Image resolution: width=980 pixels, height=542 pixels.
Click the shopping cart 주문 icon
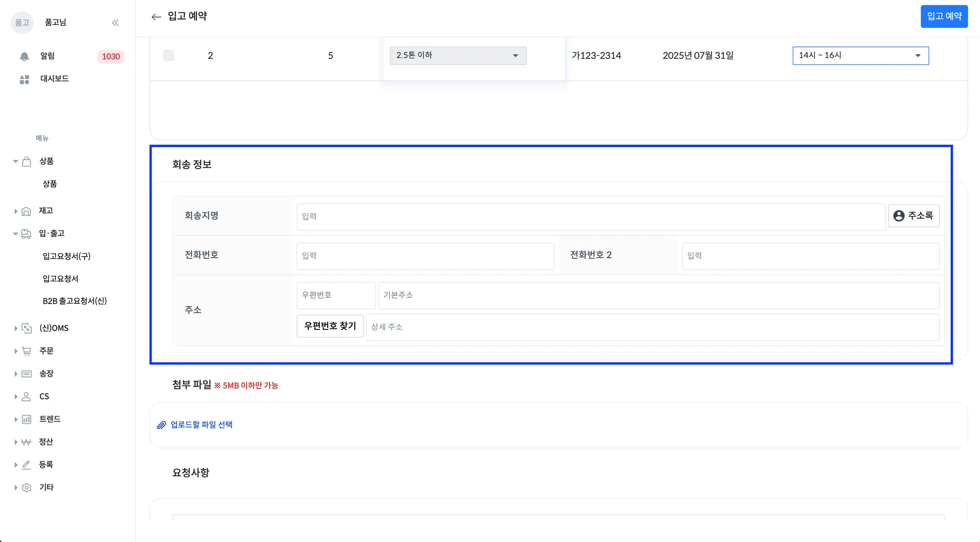pos(27,351)
